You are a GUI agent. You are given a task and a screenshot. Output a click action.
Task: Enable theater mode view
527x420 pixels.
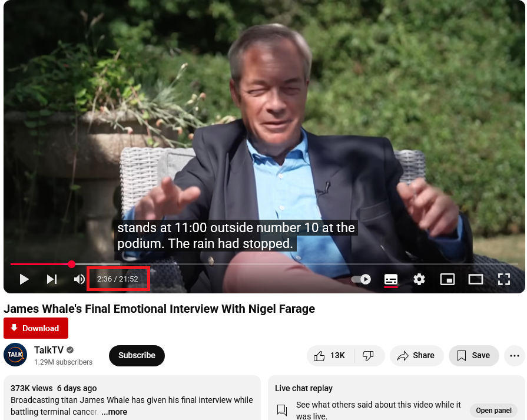click(476, 279)
